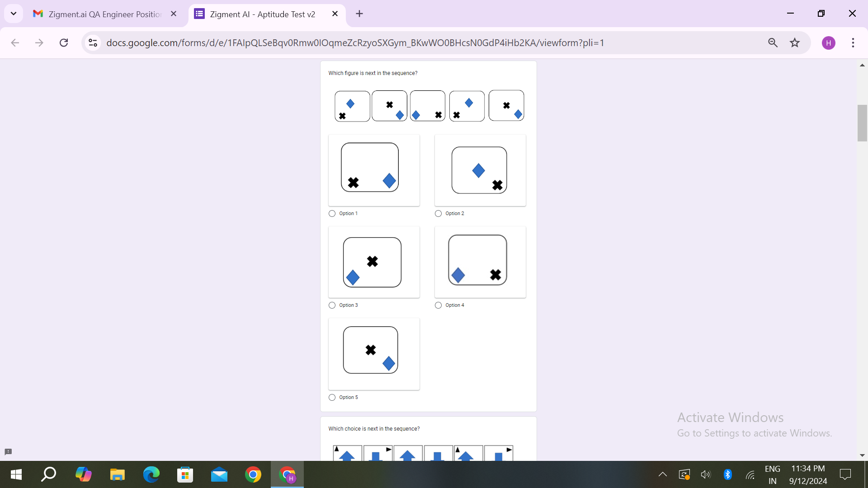Open the Chrome three-dot menu
The height and width of the screenshot is (488, 868).
click(x=853, y=42)
